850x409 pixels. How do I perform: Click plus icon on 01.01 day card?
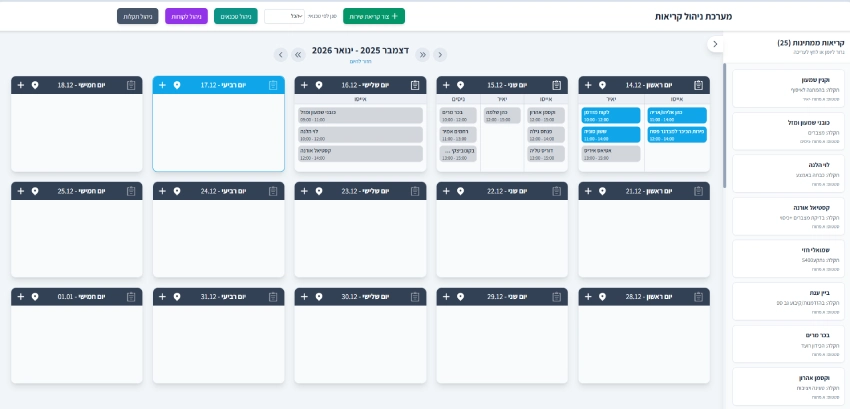coord(20,297)
